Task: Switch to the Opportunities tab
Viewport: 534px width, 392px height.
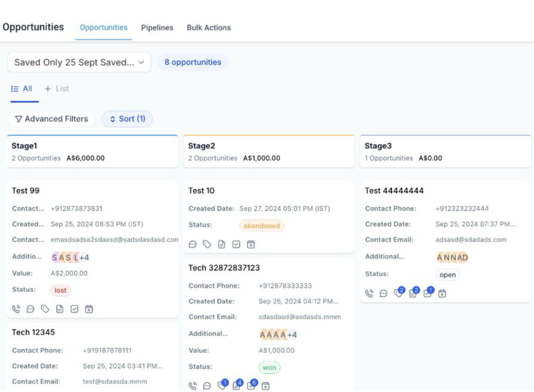Action: (103, 27)
